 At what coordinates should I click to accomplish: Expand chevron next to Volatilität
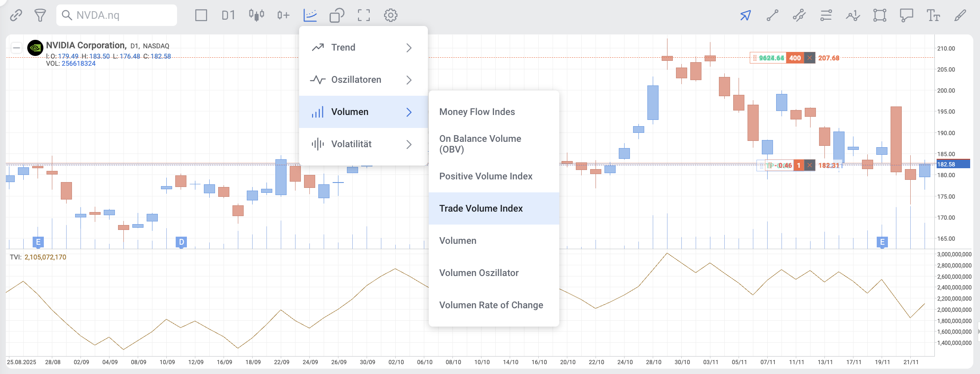pos(409,144)
